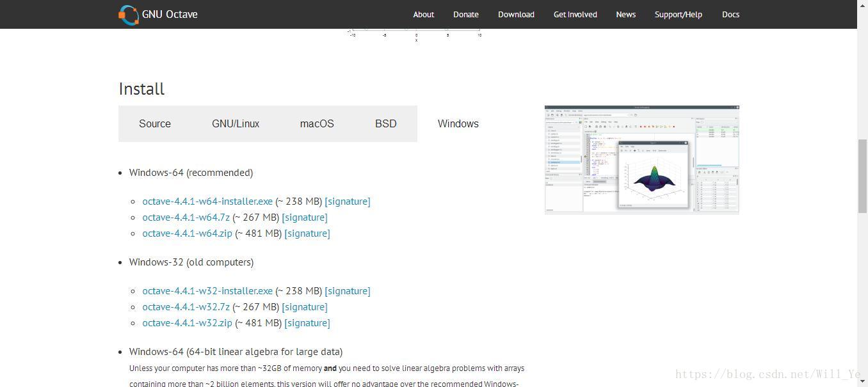Download octave-4.4.1-w64.zip archive

(187, 233)
